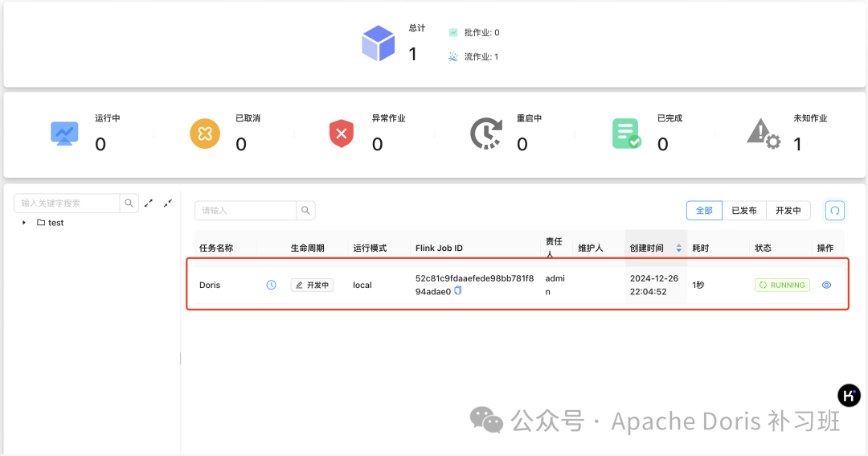Select the 已发布 filter tab
The width and height of the screenshot is (868, 456).
pyautogui.click(x=744, y=211)
